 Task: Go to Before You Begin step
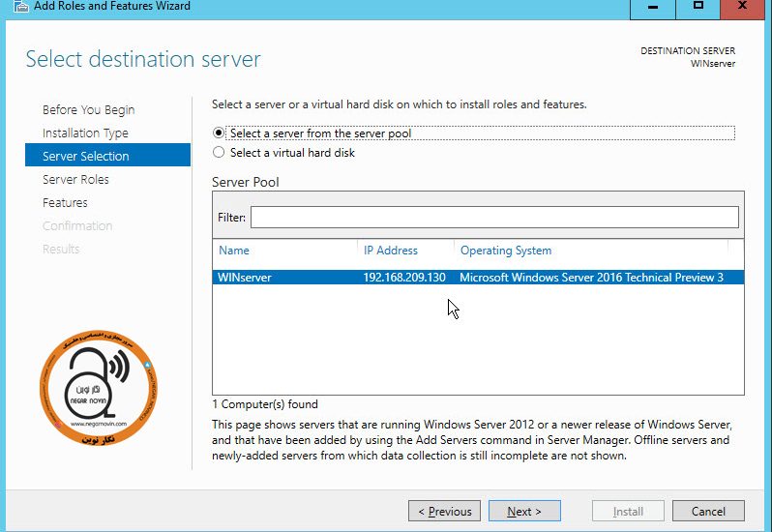click(x=89, y=109)
